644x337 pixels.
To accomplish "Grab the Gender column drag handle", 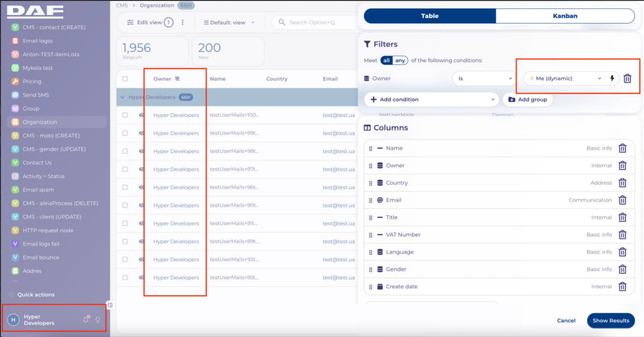I will 370,269.
